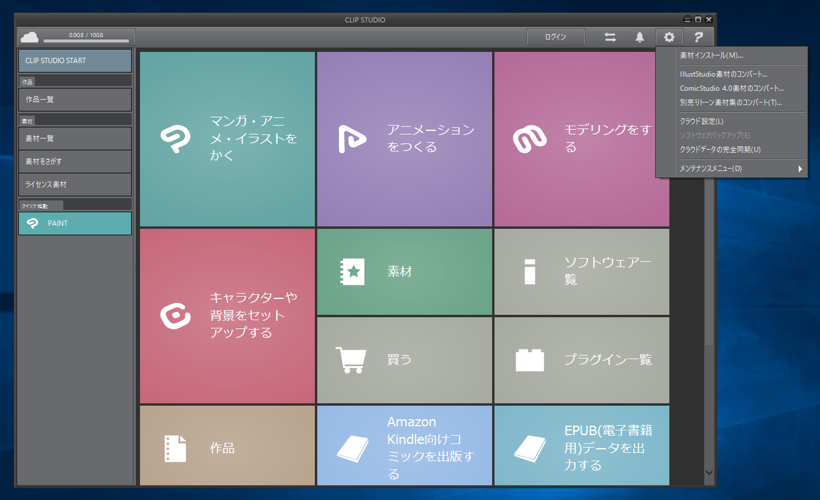Choose 別売りトーン素材集のコンバート(T)... menu item
Image resolution: width=820 pixels, height=500 pixels.
click(x=731, y=103)
